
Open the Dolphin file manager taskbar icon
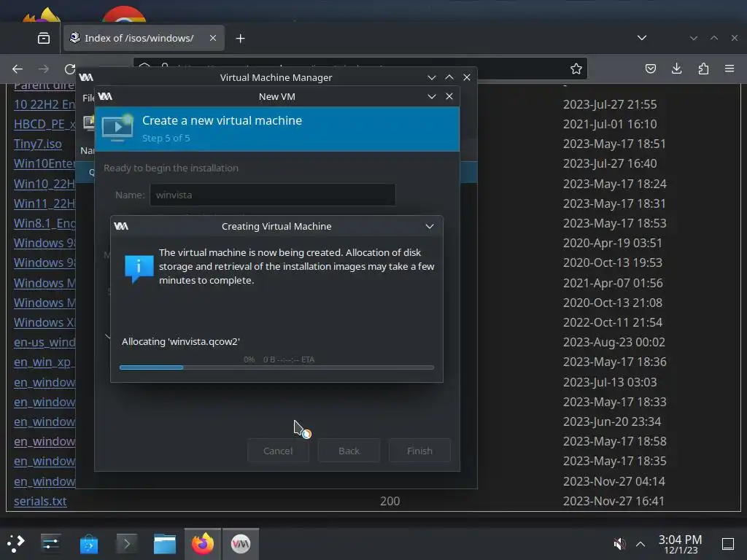(x=165, y=544)
